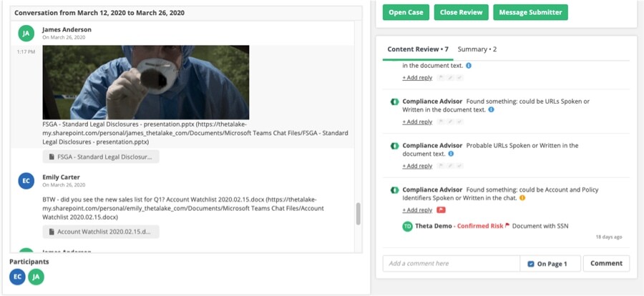
Task: Add reply to 'Found something: could be URLs' finding
Action: coord(417,122)
